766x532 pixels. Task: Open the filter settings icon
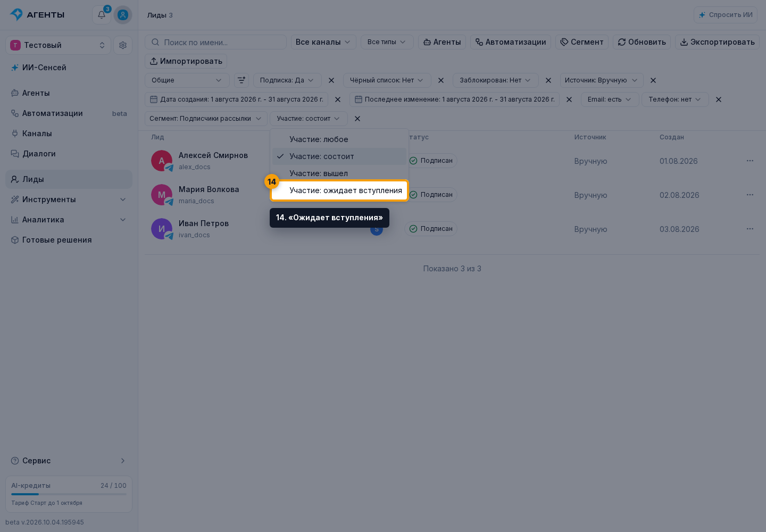[x=242, y=80]
